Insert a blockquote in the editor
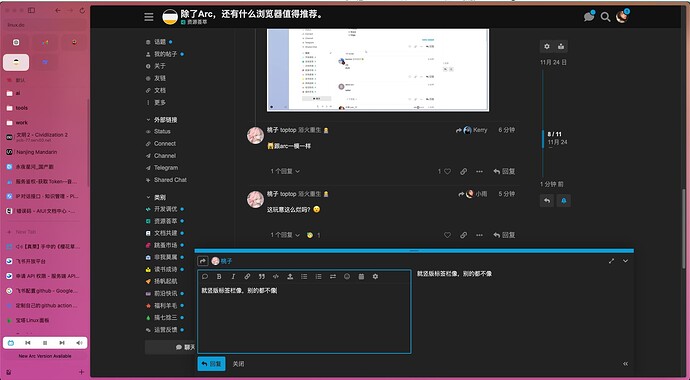The image size is (690, 380). pyautogui.click(x=261, y=277)
